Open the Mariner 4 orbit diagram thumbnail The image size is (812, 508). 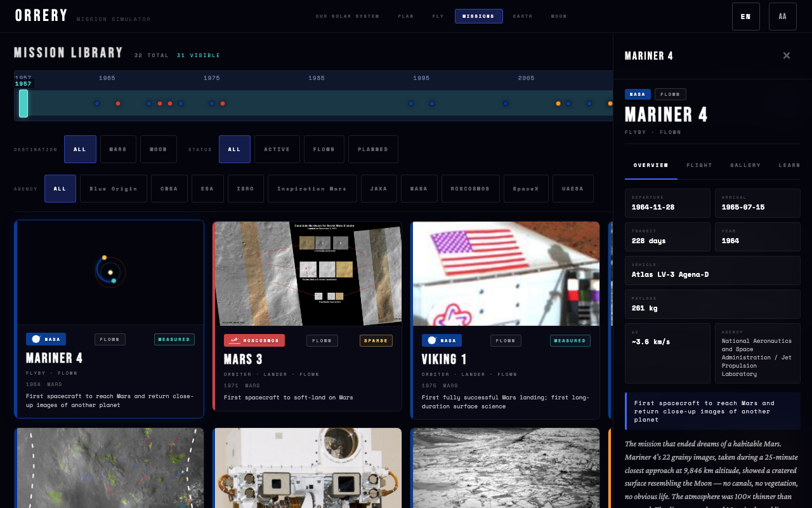[110, 273]
